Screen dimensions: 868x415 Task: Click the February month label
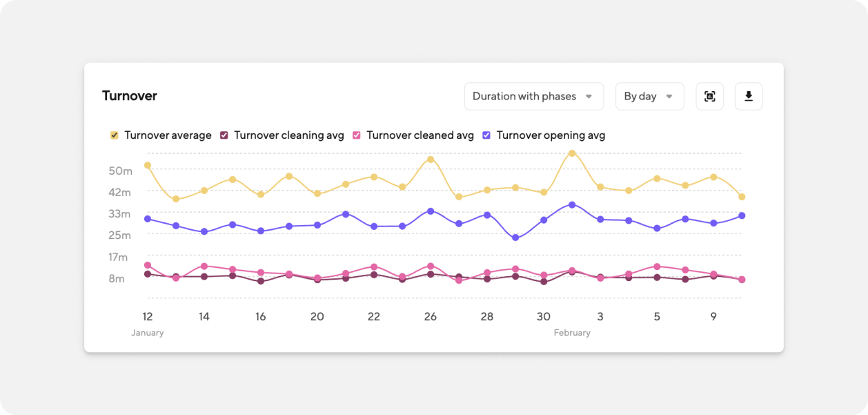(x=572, y=333)
